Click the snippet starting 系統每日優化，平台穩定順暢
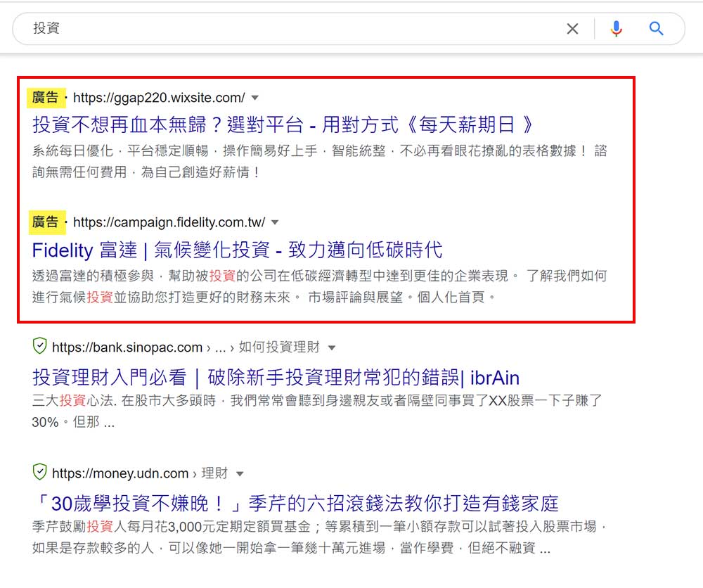Viewport: 703px width, 588px height. [319, 161]
